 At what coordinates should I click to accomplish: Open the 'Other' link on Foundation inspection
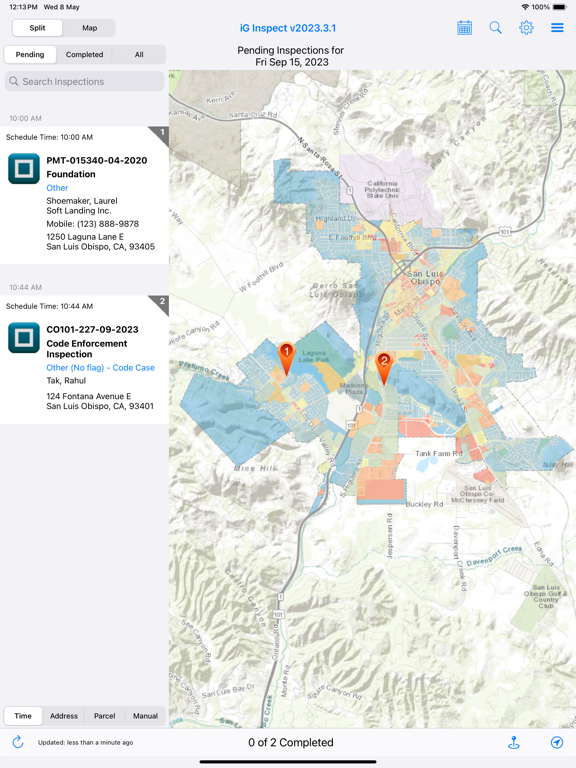pyautogui.click(x=57, y=188)
